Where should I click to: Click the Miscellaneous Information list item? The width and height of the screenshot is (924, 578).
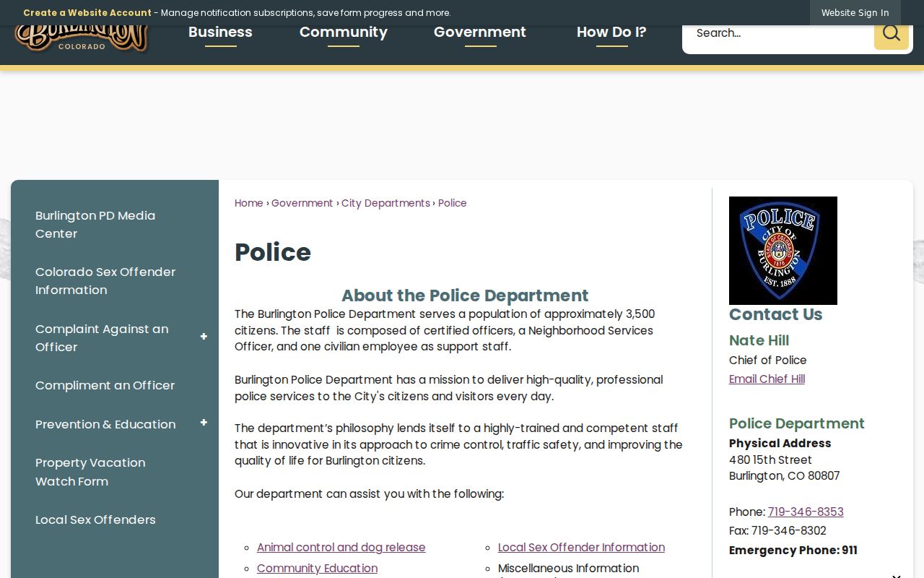(x=568, y=569)
